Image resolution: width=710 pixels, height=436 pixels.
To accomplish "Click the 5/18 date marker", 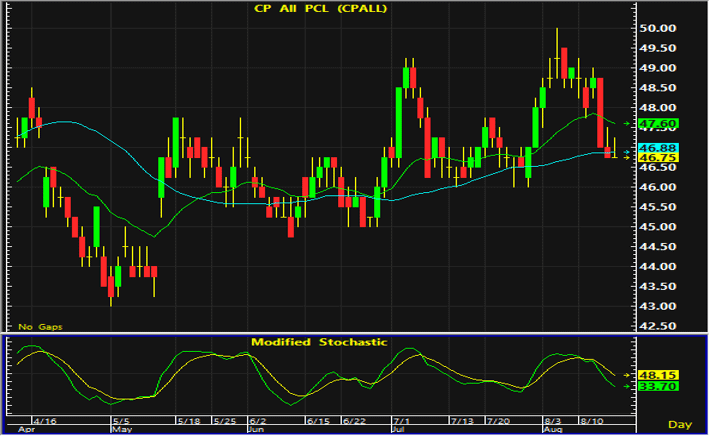I will (189, 421).
